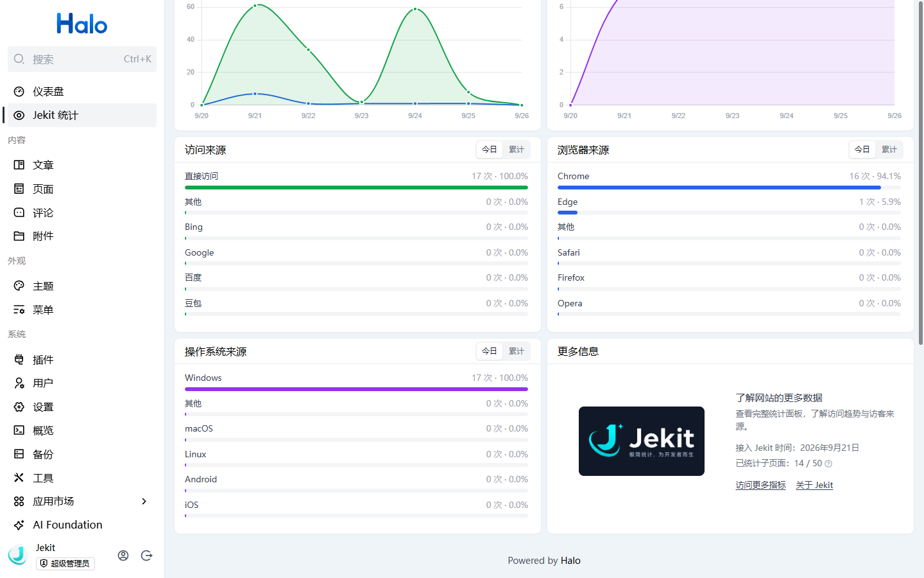Focus the 搜索 search field
Image resolution: width=924 pixels, height=578 pixels.
click(82, 59)
